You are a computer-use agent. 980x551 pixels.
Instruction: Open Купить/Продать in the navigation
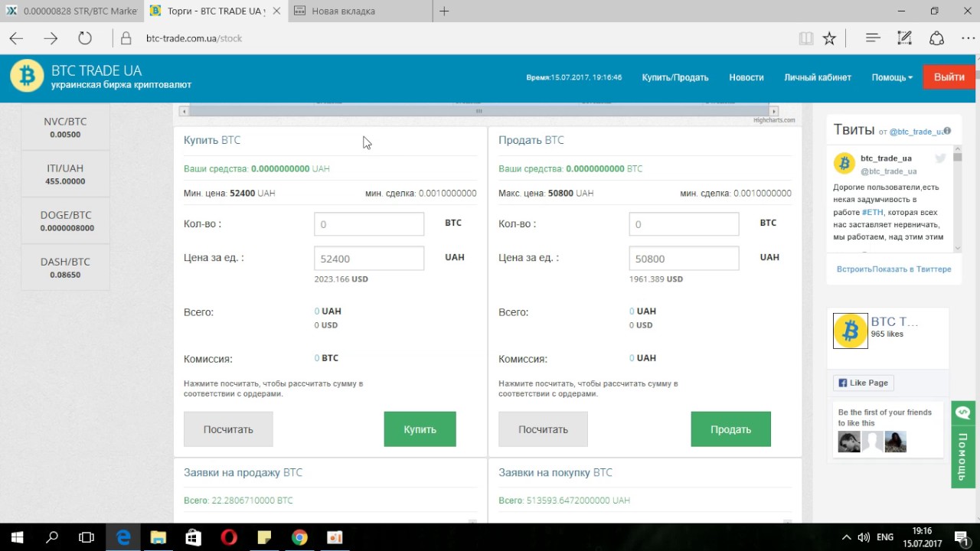[675, 77]
